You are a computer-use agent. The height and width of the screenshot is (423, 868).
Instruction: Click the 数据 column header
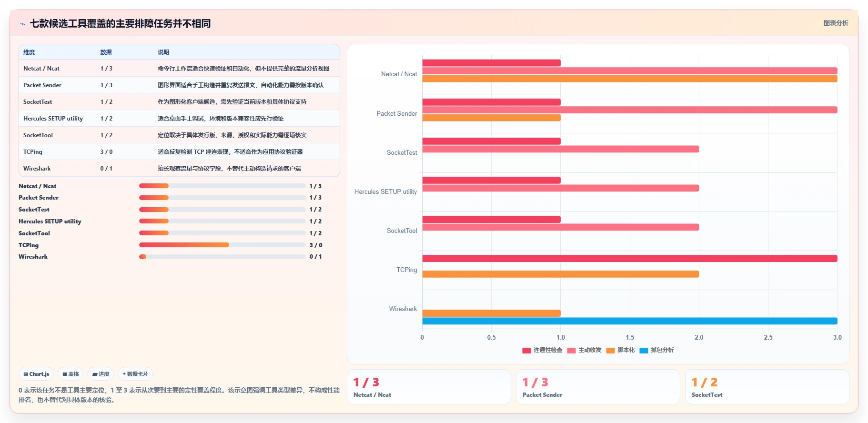point(106,52)
